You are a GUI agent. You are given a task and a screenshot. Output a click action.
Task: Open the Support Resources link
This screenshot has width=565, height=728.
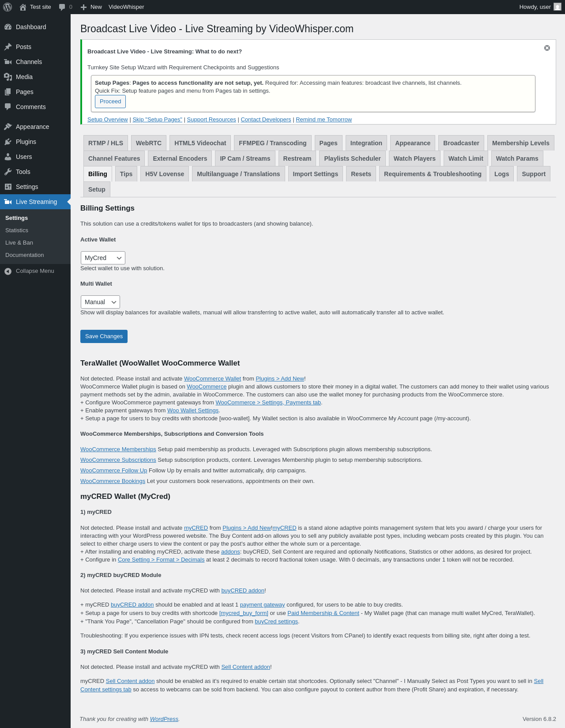211,120
